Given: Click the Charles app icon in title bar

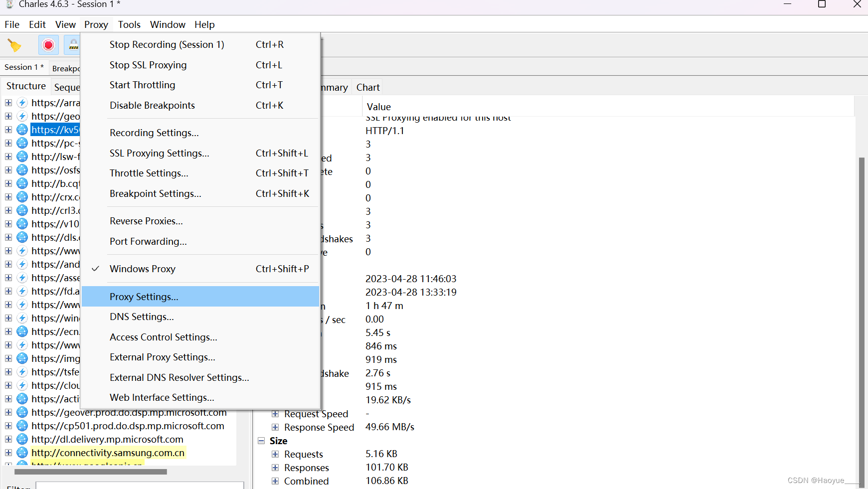Looking at the screenshot, I should point(9,4).
